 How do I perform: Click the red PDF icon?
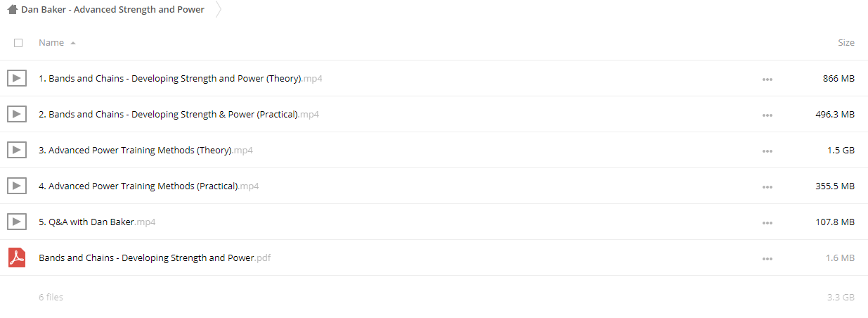tap(17, 257)
